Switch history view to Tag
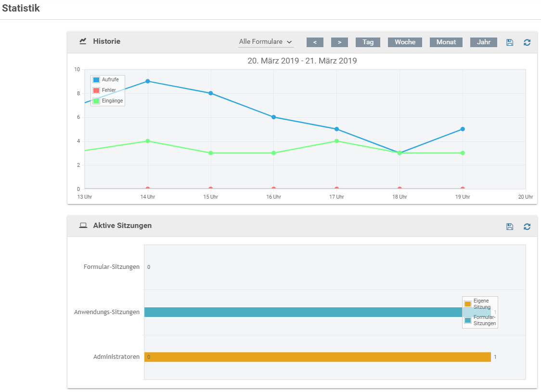 pyautogui.click(x=368, y=42)
